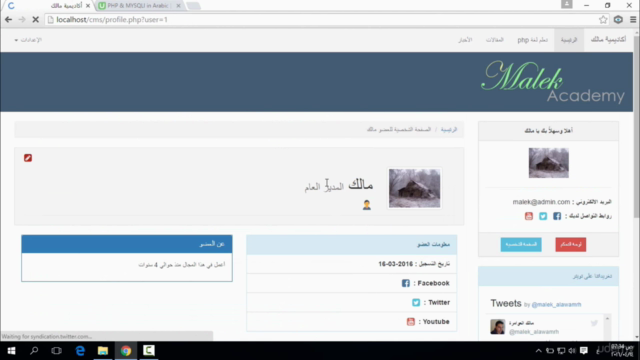Click the Malek Academy brand link in navbar
The height and width of the screenshot is (360, 640).
pyautogui.click(x=608, y=40)
